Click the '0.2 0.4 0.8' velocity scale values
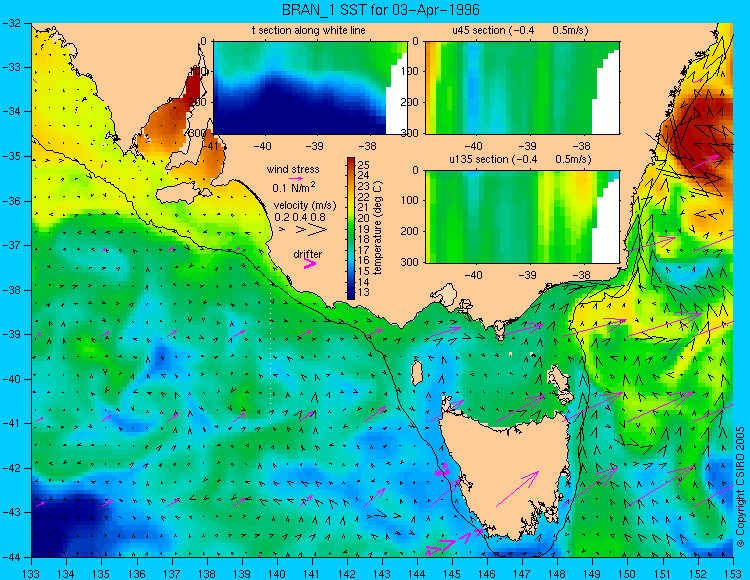Image resolution: width=750 pixels, height=580 pixels. 299,217
